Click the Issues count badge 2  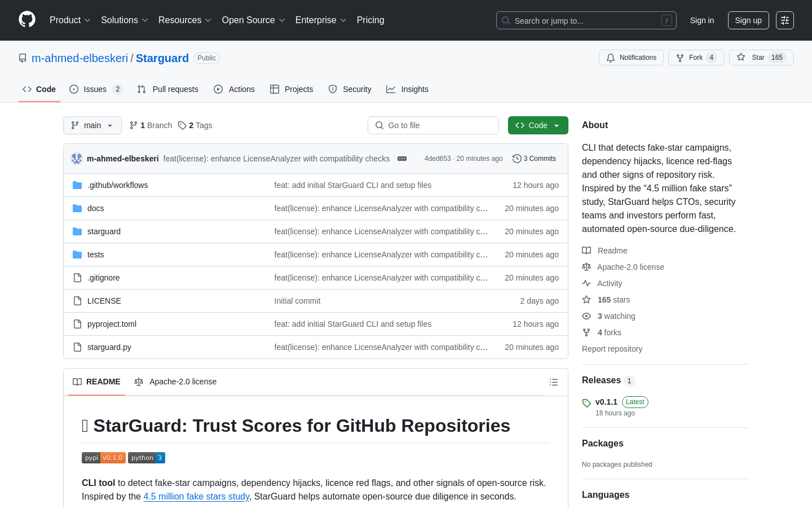118,89
